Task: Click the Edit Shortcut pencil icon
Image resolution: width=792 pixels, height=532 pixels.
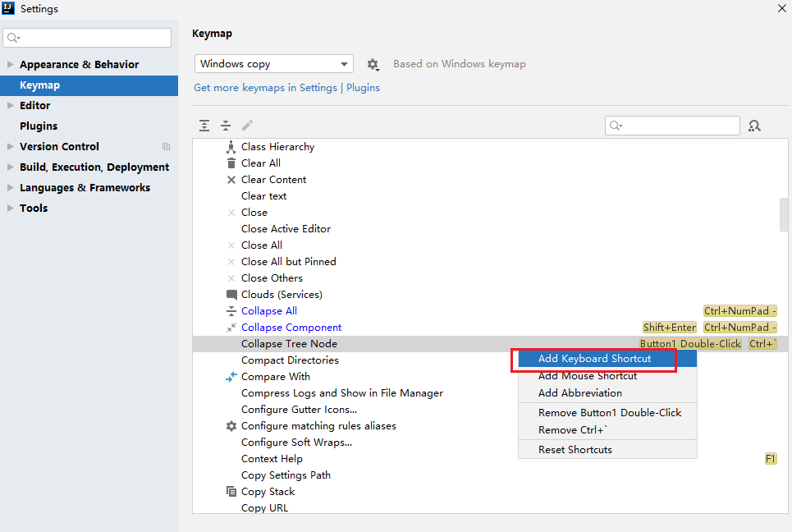Action: click(248, 126)
